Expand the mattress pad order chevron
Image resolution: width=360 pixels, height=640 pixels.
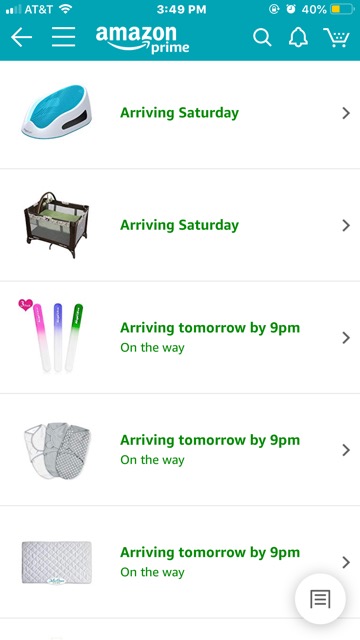click(x=346, y=562)
